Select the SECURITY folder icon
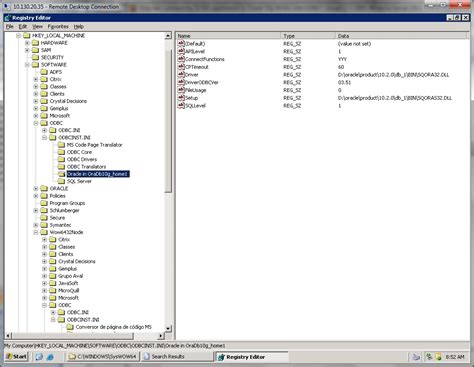474x367 pixels. (x=36, y=57)
